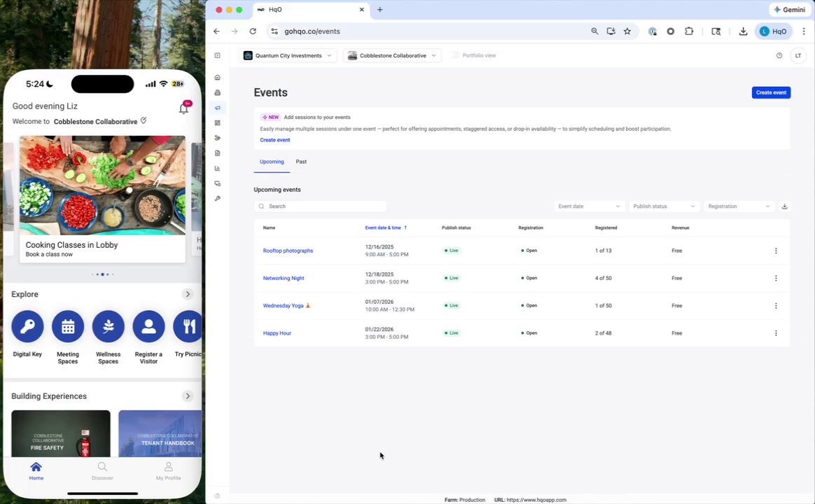Click the Gemini button in Chrome

pos(790,9)
